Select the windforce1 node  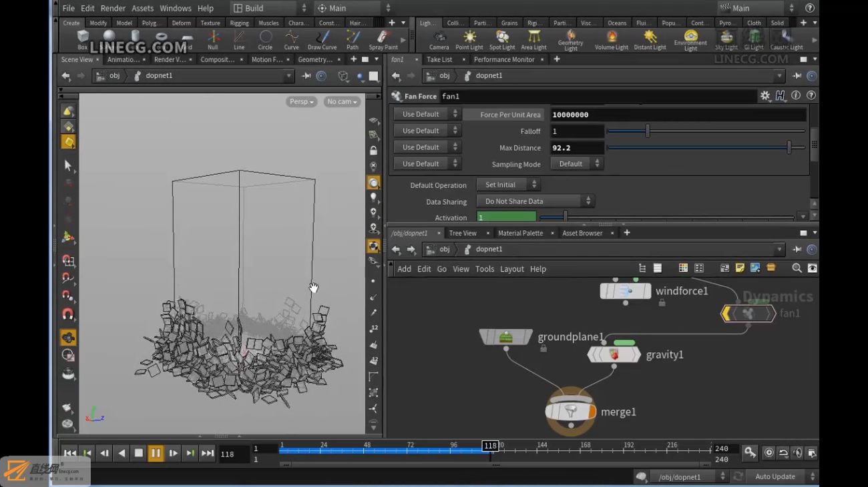(x=625, y=291)
